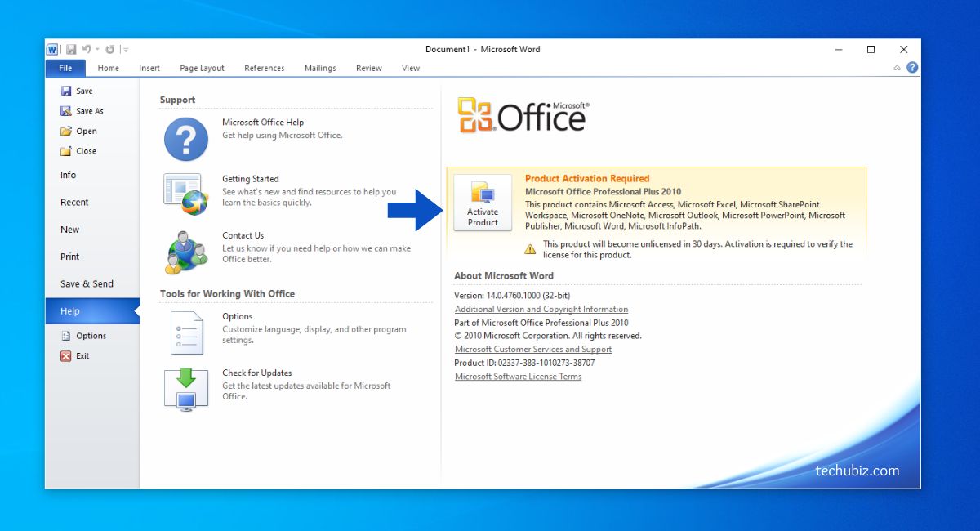
Task: Open the Customize Quick Access Toolbar dropdown
Action: pyautogui.click(x=127, y=50)
